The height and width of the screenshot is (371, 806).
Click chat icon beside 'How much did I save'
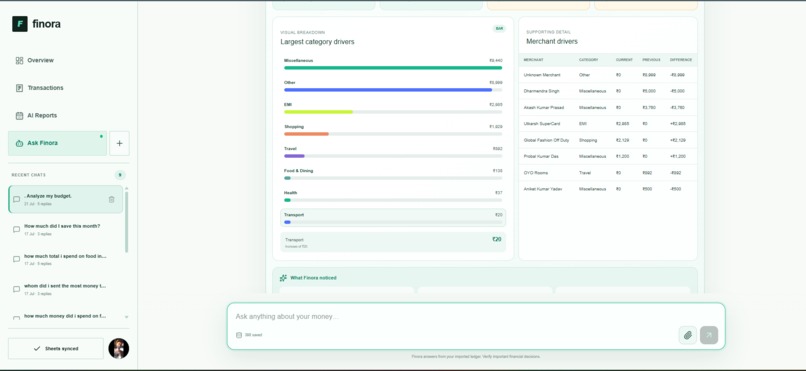click(x=16, y=229)
